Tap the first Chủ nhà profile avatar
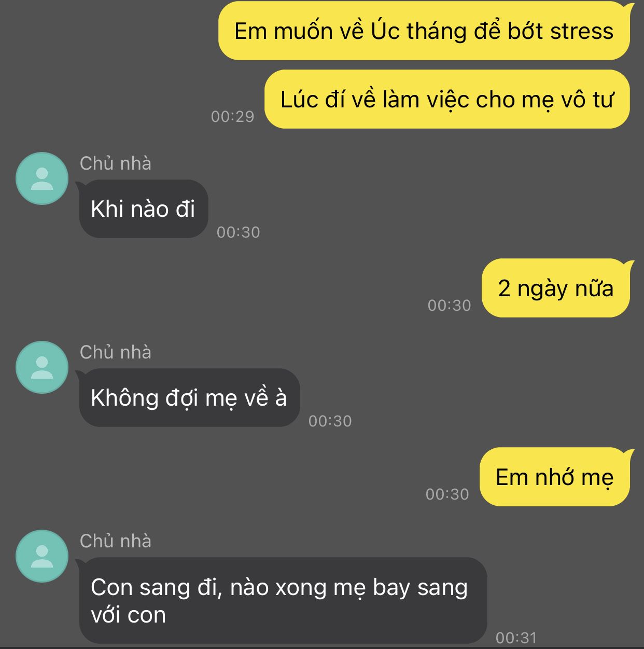 coord(42,178)
